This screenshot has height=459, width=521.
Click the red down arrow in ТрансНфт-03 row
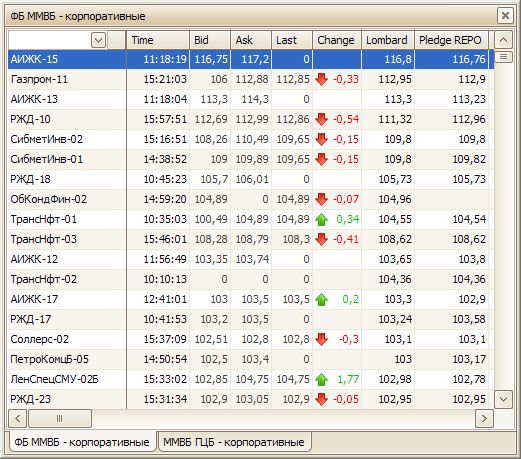coord(321,239)
